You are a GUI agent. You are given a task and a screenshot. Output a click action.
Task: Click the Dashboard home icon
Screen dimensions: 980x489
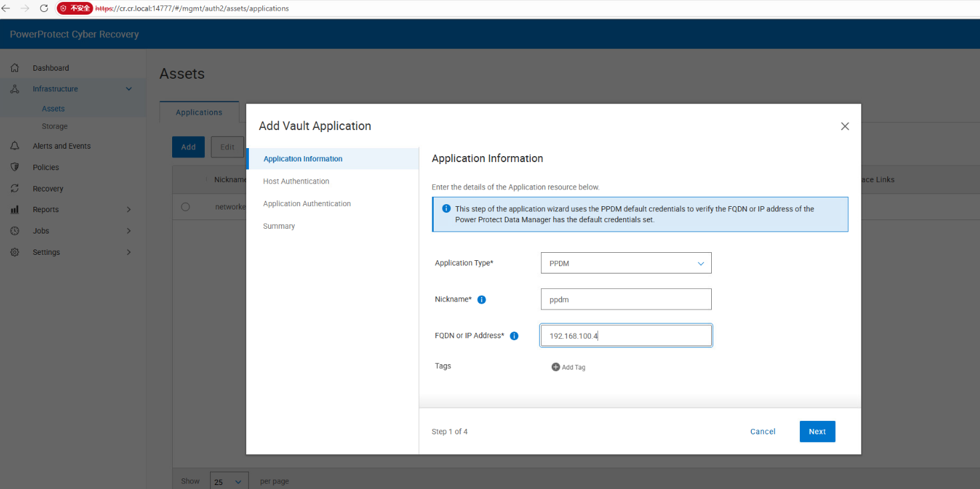(x=15, y=68)
